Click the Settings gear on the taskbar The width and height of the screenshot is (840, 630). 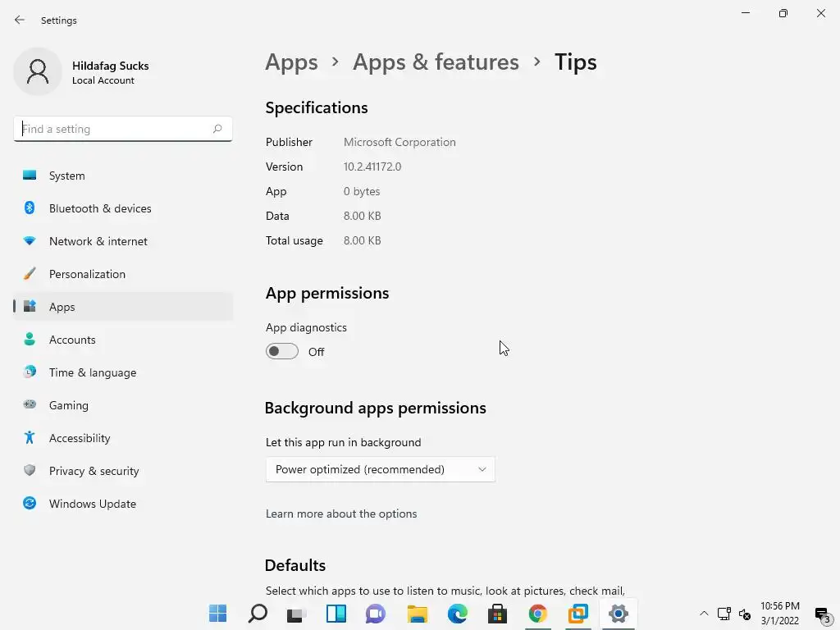619,614
